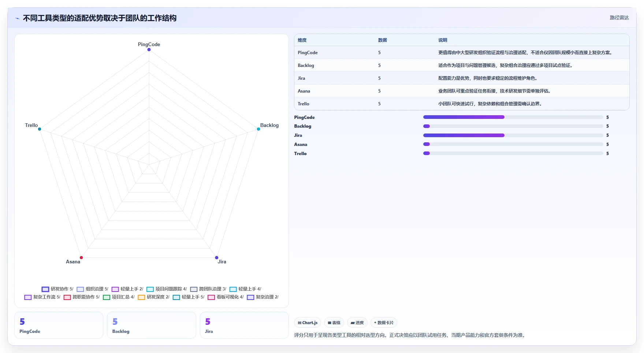Click description starting 小团队可快速试行
The width and height of the screenshot is (644, 353).
[490, 104]
